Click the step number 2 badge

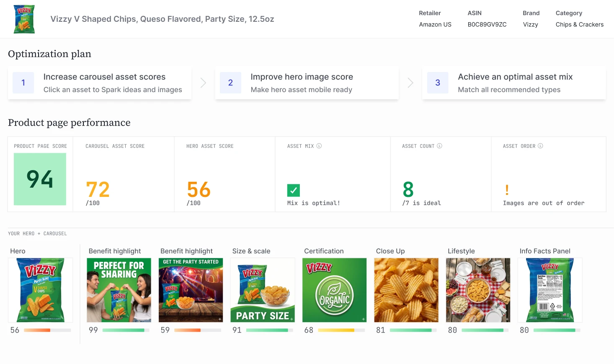point(230,83)
